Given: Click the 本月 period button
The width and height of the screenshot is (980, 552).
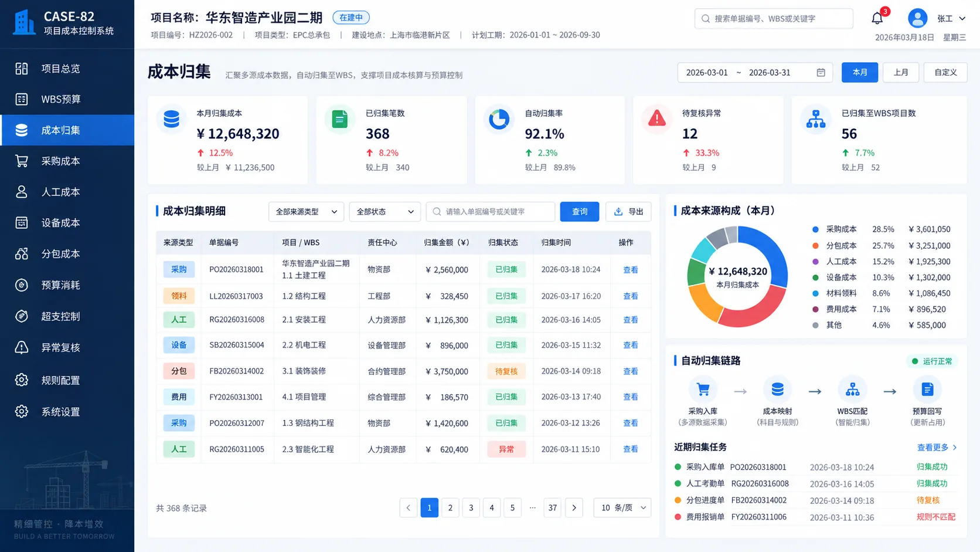Looking at the screenshot, I should [x=860, y=72].
